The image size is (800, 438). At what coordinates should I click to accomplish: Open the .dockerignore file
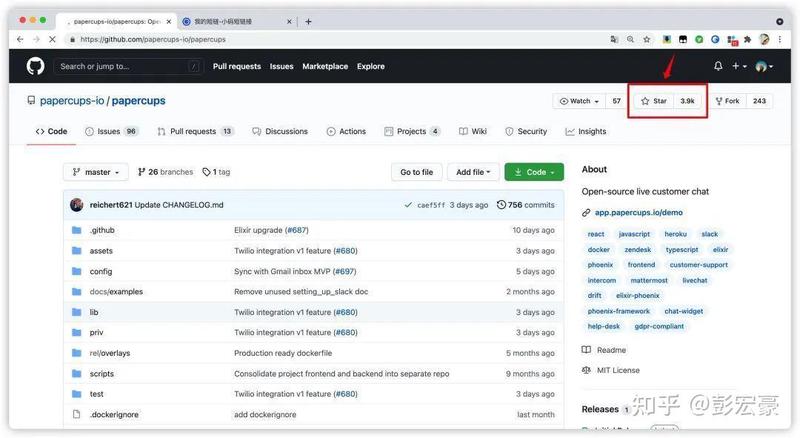[114, 415]
